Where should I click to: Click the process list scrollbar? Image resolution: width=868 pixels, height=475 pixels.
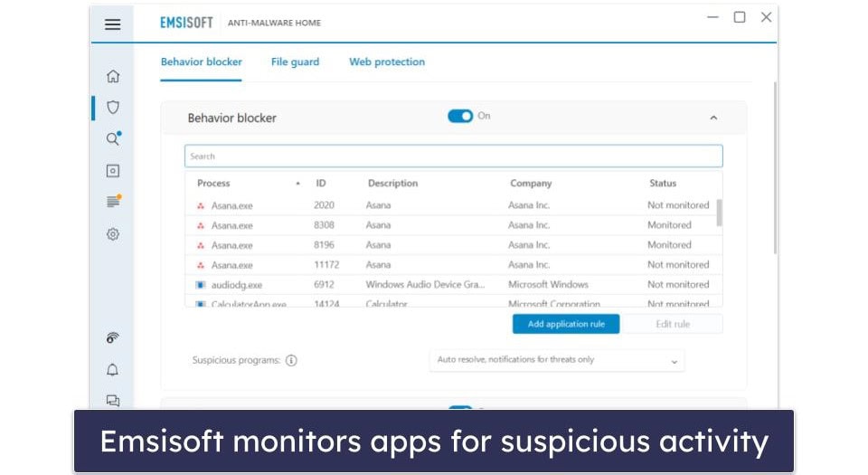tap(719, 214)
